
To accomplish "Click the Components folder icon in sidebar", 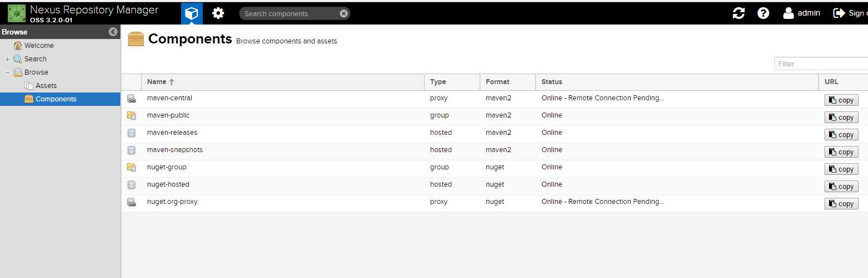I will pos(29,99).
